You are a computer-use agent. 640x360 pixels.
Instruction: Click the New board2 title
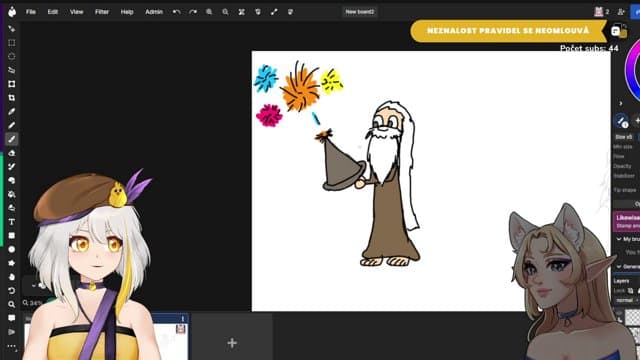coord(360,12)
